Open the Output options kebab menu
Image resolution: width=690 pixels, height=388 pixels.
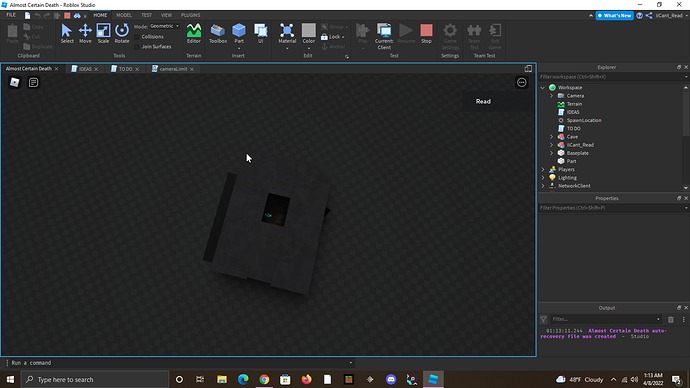(683, 319)
